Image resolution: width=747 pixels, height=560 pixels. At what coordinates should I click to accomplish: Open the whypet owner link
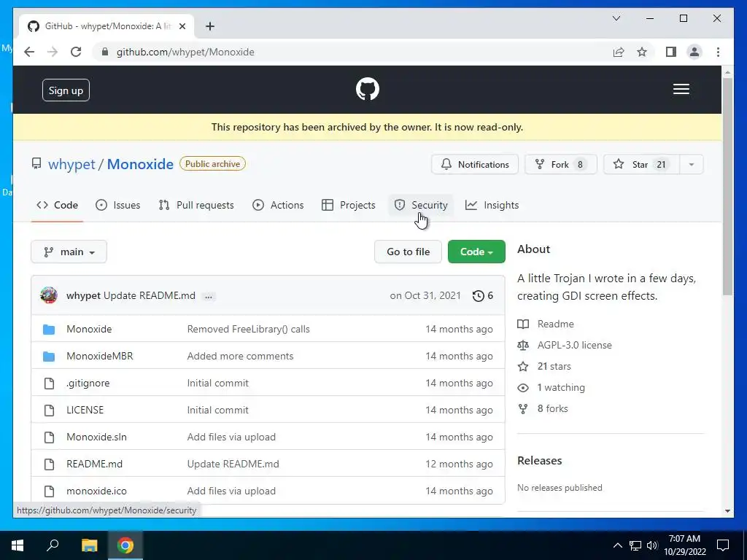tap(71, 164)
